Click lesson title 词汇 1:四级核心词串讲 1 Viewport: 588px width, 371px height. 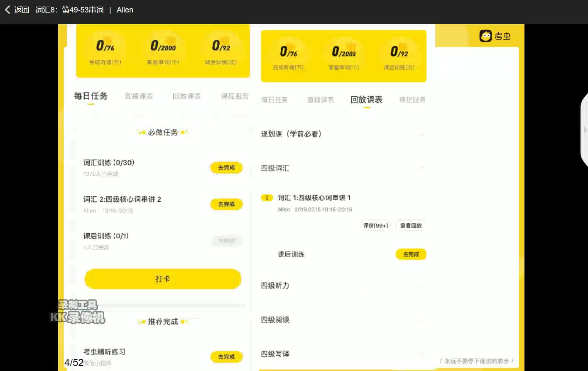click(314, 198)
